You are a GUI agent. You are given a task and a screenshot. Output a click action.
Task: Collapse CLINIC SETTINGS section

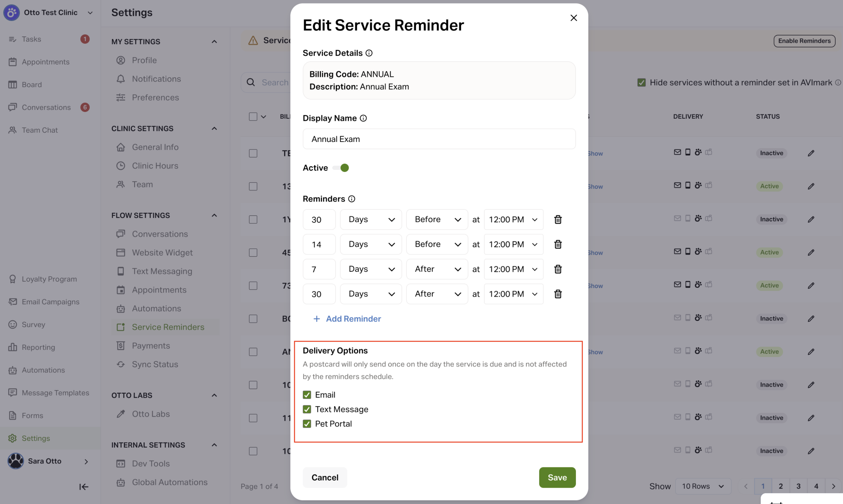coord(214,128)
